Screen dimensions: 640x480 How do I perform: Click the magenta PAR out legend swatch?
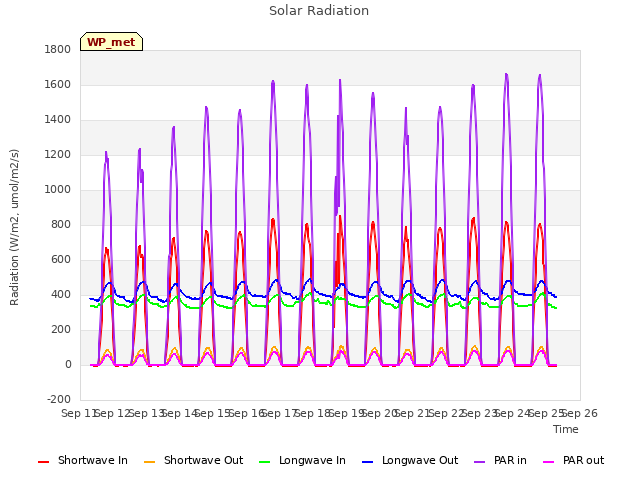[549, 462]
